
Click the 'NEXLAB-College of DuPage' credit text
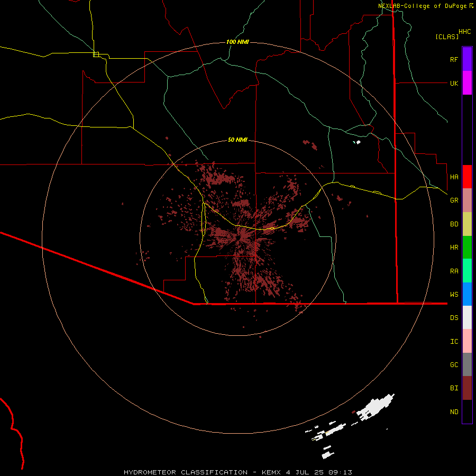[423, 6]
